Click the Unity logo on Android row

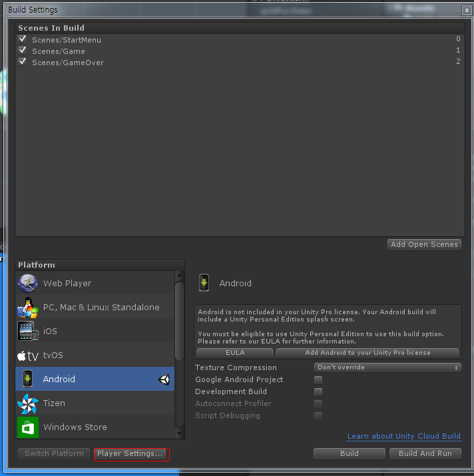[x=164, y=379]
